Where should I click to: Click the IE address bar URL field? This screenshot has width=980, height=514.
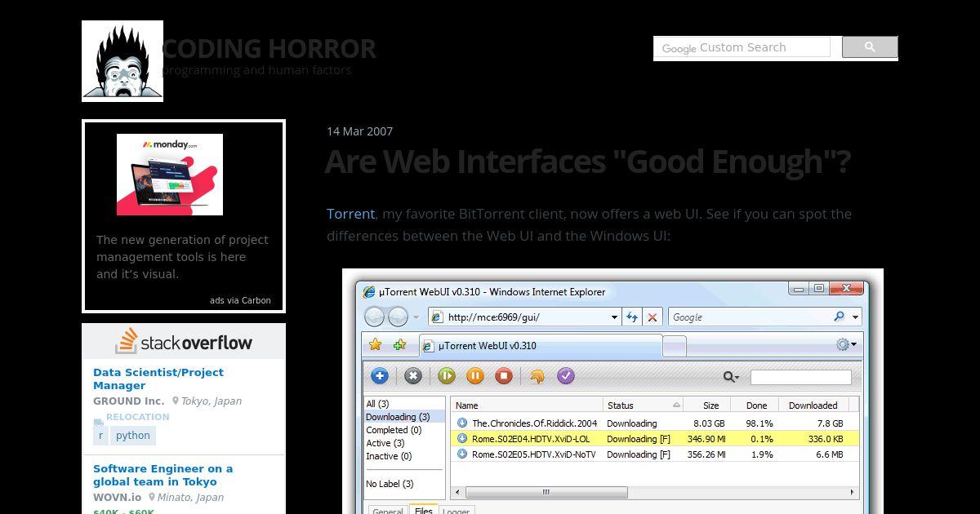coord(527,317)
